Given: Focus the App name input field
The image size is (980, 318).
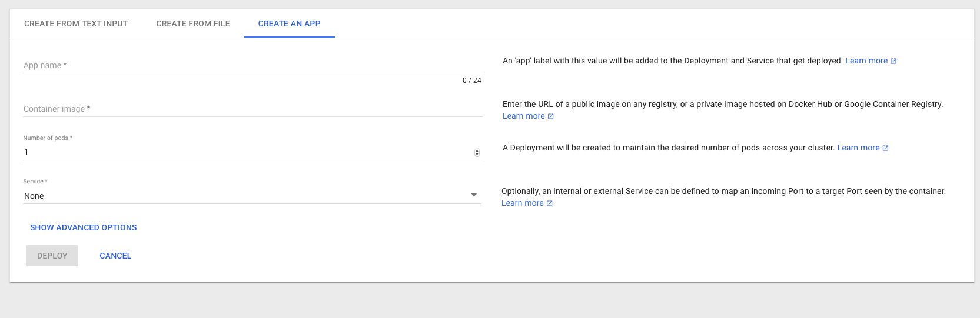Looking at the screenshot, I should coord(253,65).
